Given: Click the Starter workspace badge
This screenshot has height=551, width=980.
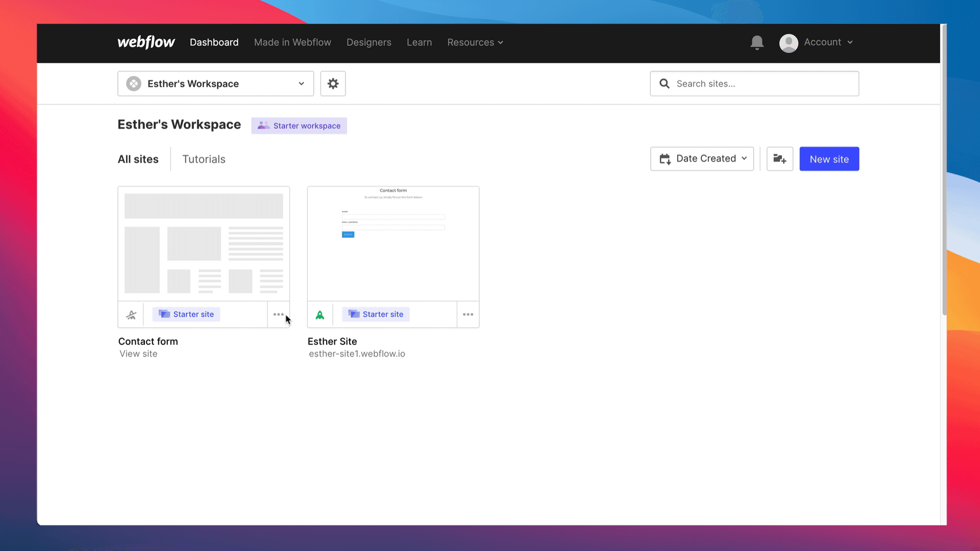Looking at the screenshot, I should click(x=299, y=126).
